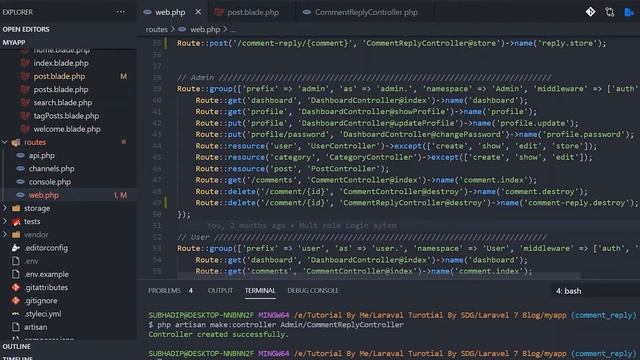Click the '// Admin' comment line
This screenshot has width=640, height=360.
click(x=364, y=78)
